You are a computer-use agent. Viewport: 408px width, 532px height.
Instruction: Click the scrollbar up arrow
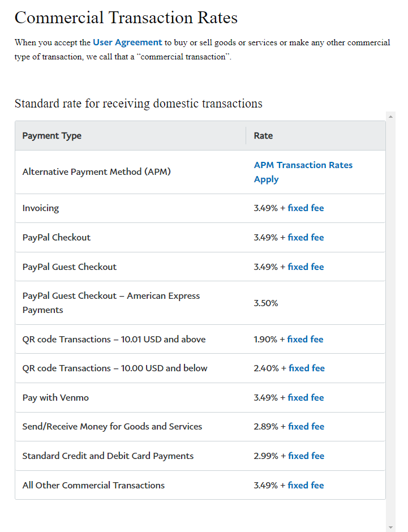point(390,117)
